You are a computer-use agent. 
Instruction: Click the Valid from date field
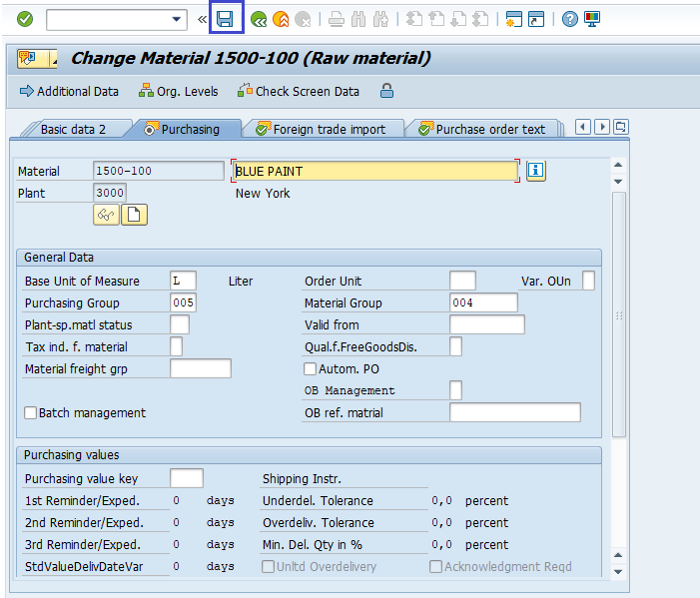[487, 324]
